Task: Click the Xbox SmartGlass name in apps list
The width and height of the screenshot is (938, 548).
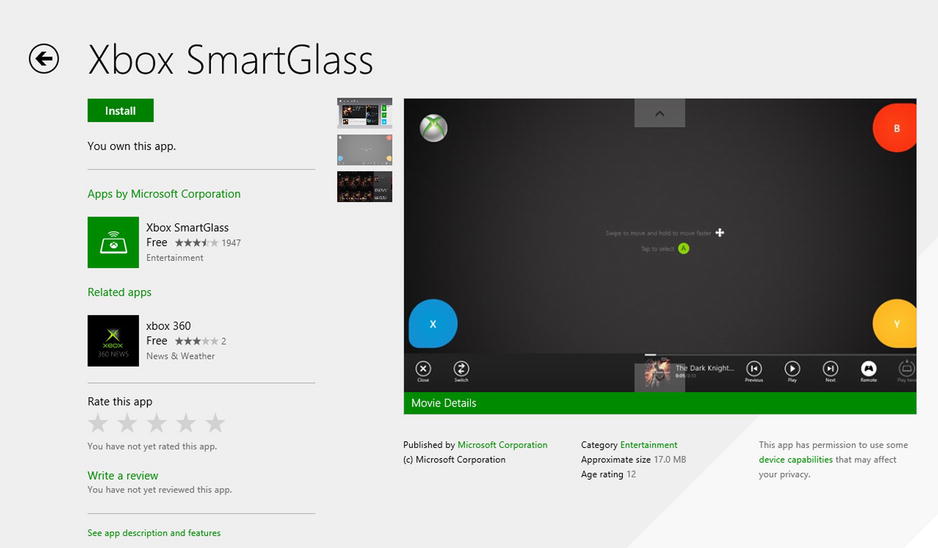Action: point(187,227)
